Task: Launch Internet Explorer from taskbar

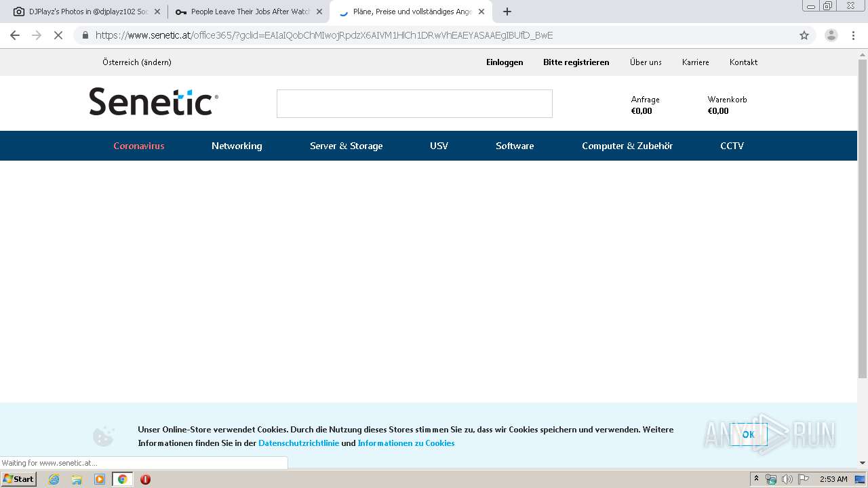Action: (x=54, y=479)
